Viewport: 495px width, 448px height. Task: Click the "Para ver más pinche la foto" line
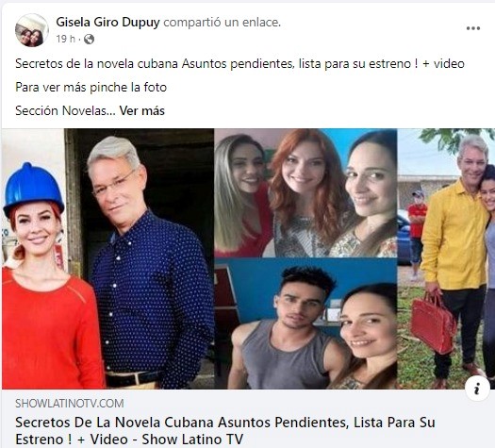[x=91, y=87]
